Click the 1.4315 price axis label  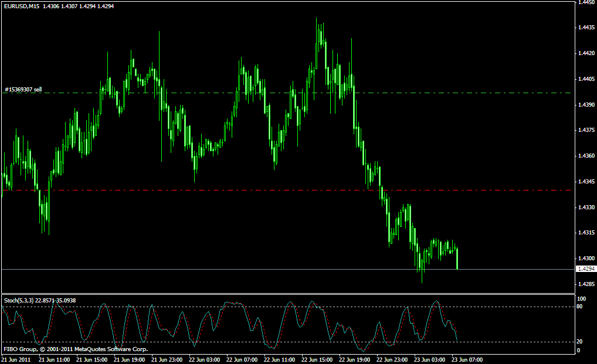[586, 233]
